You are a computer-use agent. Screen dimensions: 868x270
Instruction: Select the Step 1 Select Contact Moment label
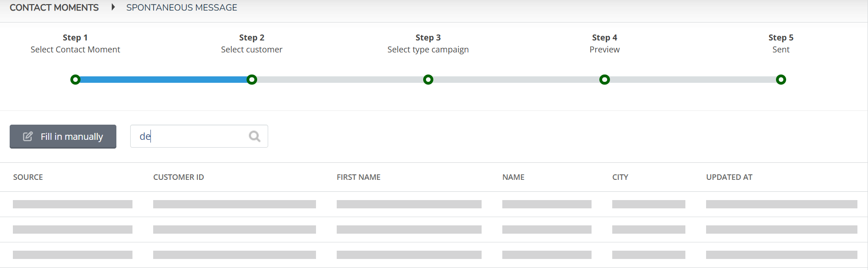pos(75,50)
